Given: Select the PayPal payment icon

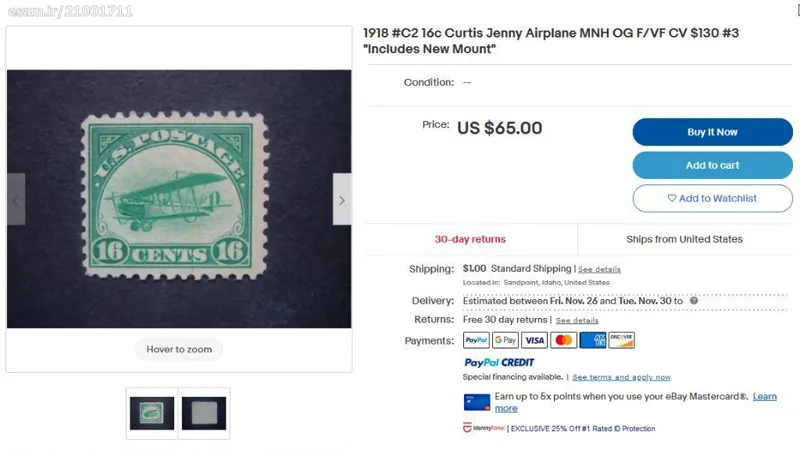Looking at the screenshot, I should (x=476, y=340).
